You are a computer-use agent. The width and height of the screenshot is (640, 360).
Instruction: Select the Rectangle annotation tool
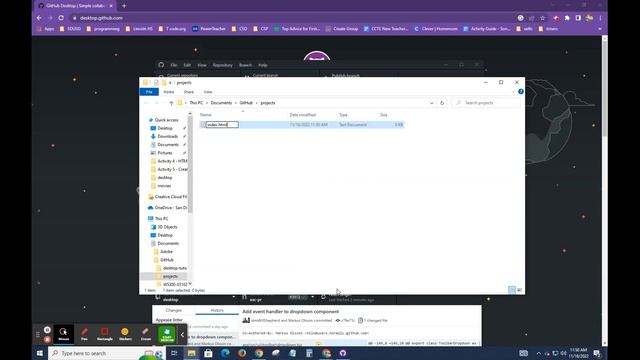[104, 334]
